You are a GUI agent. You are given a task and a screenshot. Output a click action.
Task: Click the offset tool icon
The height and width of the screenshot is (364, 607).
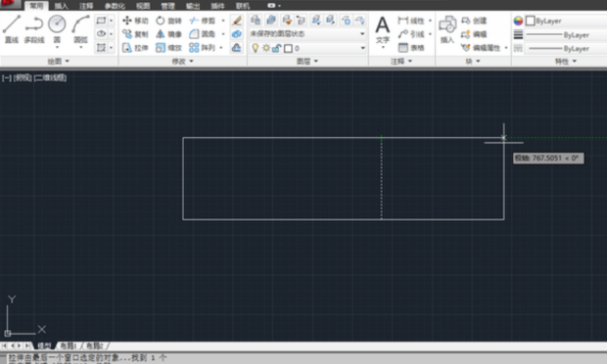click(237, 48)
